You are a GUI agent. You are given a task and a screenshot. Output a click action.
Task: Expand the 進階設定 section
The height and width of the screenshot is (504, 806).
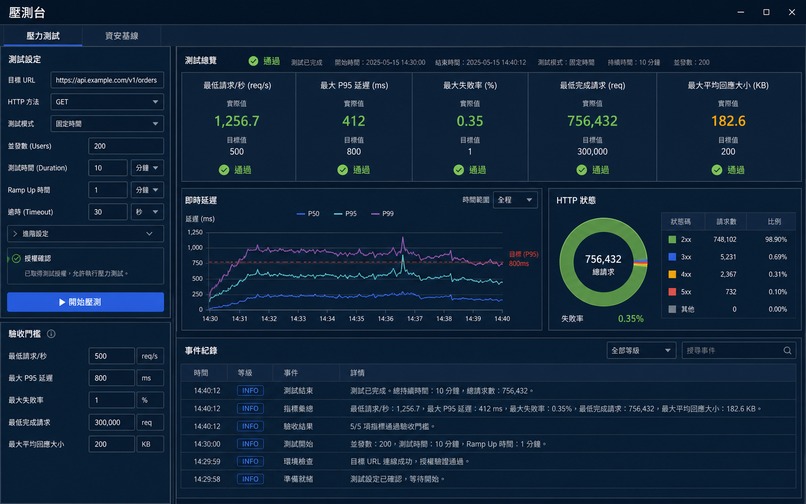point(85,234)
